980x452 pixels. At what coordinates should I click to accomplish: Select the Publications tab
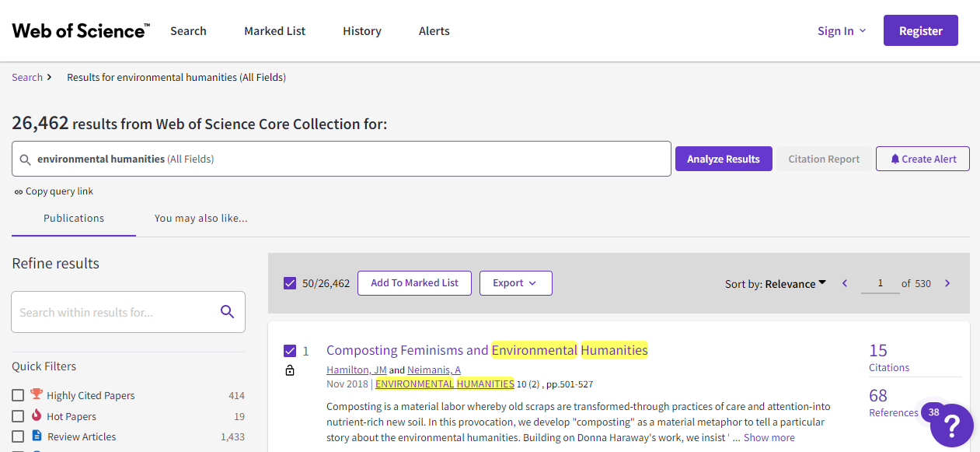tap(74, 219)
